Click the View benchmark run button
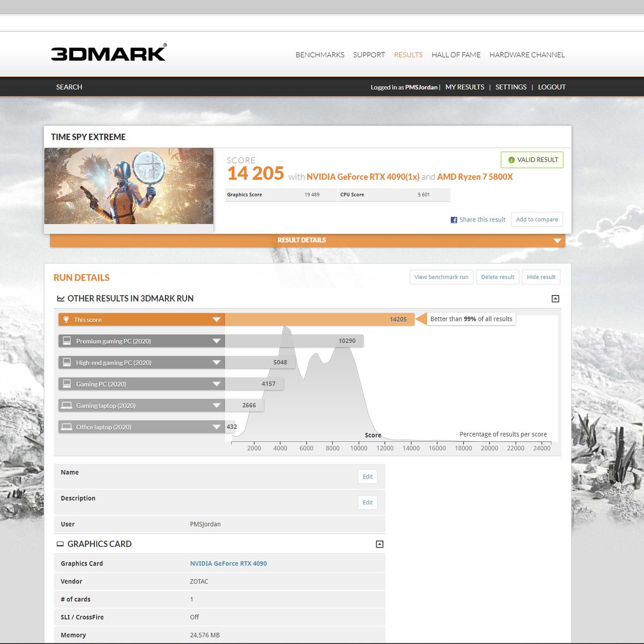This screenshot has height=644, width=644. (441, 277)
